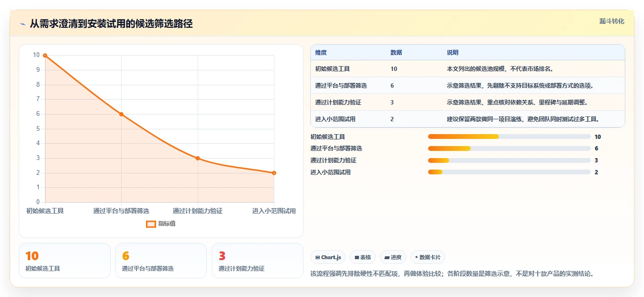Viewport: 644px width, 297px height.
Task: Click the 进度 chip
Action: pos(393,257)
